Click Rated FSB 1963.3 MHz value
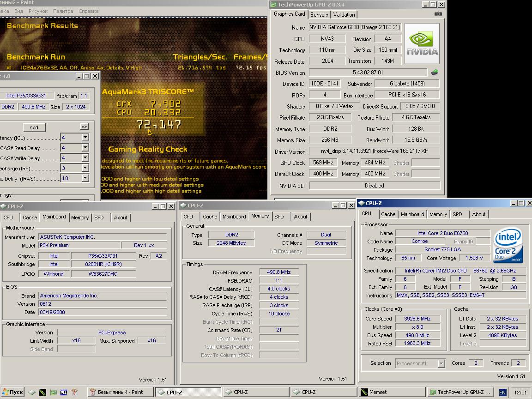The width and height of the screenshot is (532, 399). (417, 344)
